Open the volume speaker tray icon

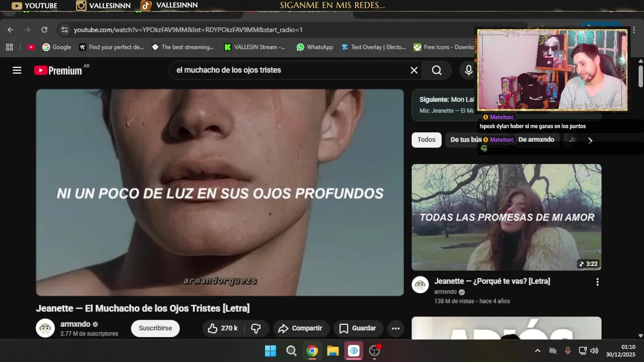594,351
